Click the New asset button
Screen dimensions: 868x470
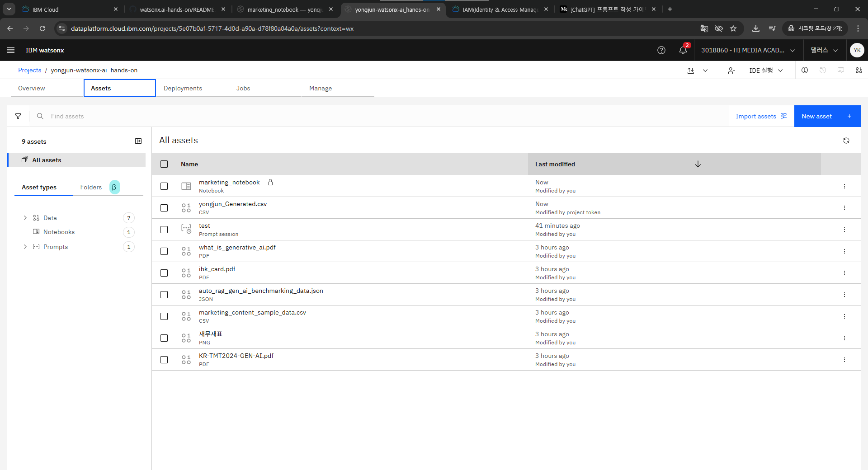pyautogui.click(x=827, y=116)
